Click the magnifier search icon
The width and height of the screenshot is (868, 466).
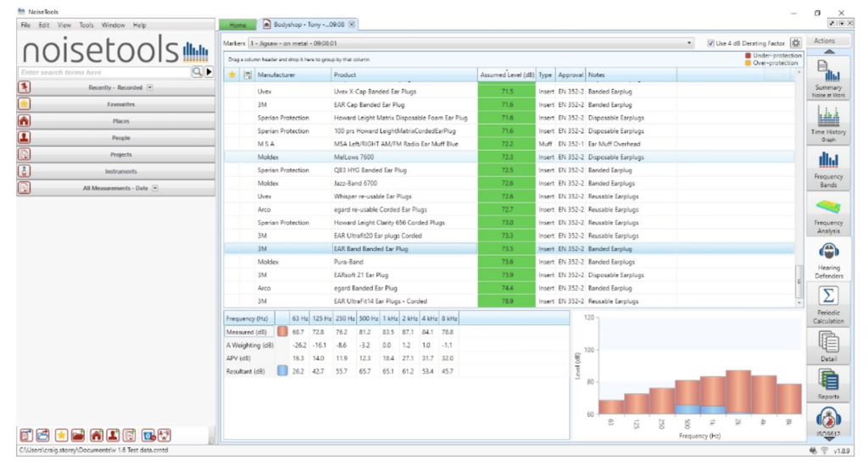198,73
